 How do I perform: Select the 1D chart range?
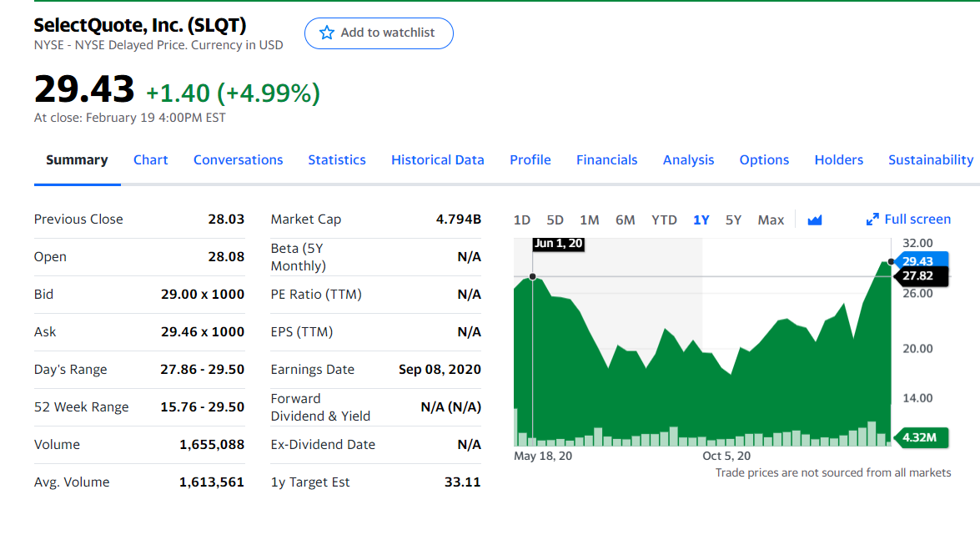tap(522, 220)
